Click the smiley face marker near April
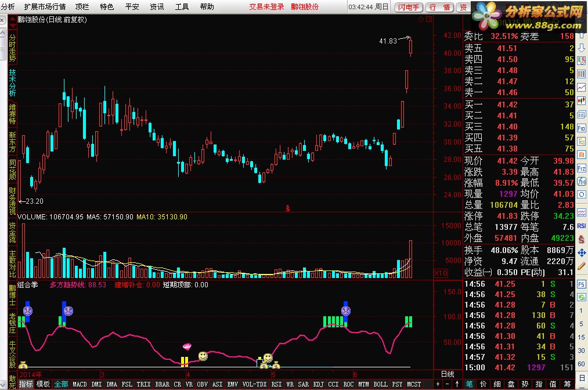 pos(203,356)
